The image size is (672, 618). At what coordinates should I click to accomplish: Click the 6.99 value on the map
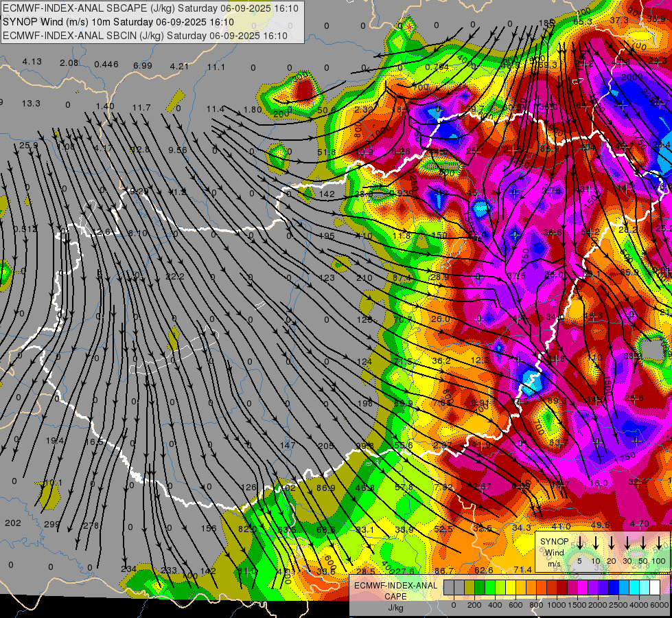coord(143,66)
